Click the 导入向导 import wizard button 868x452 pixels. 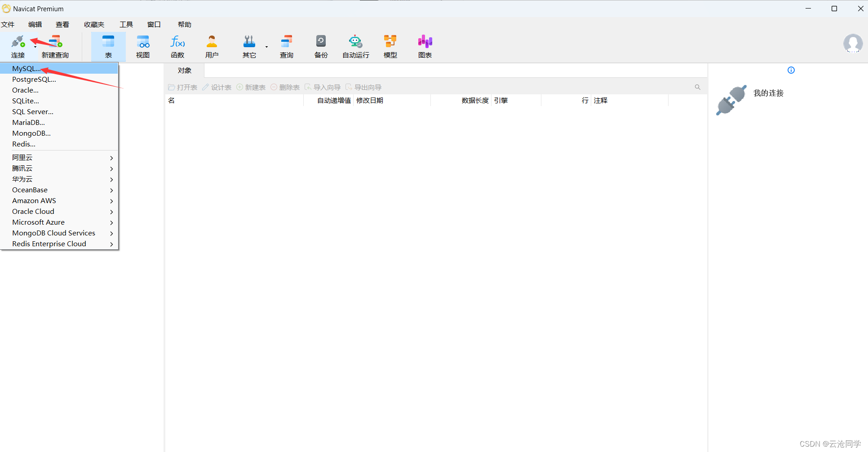(323, 87)
